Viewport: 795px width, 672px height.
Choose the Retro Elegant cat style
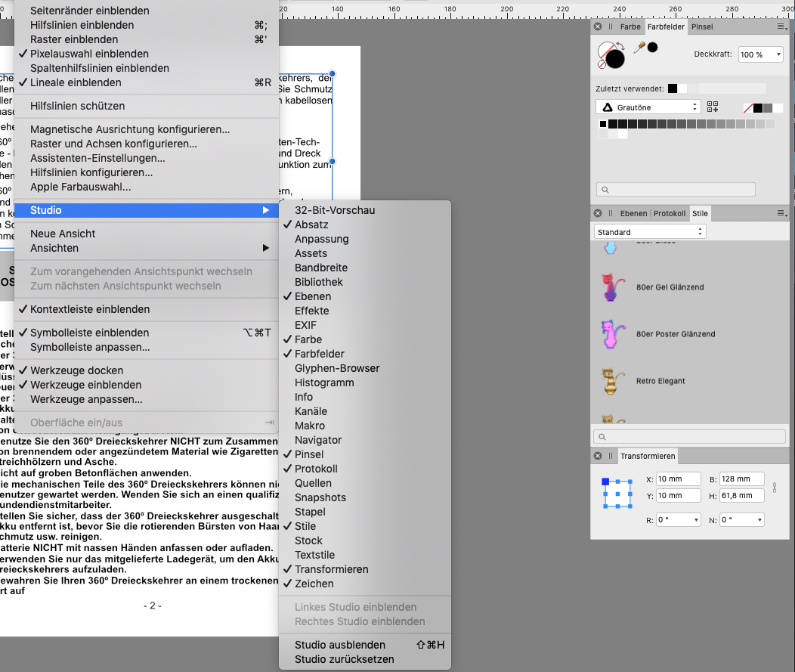pyautogui.click(x=613, y=381)
